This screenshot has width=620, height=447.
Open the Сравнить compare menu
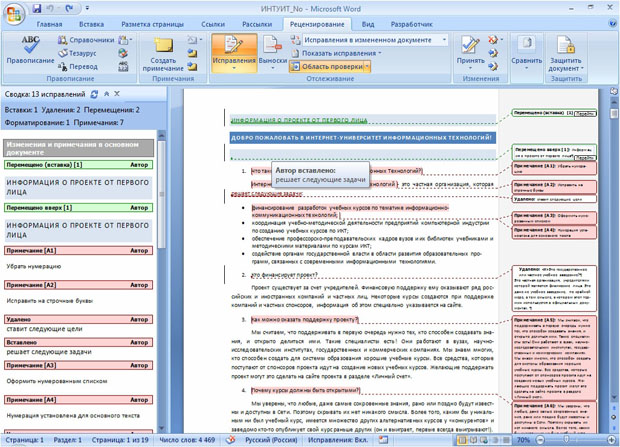(526, 53)
